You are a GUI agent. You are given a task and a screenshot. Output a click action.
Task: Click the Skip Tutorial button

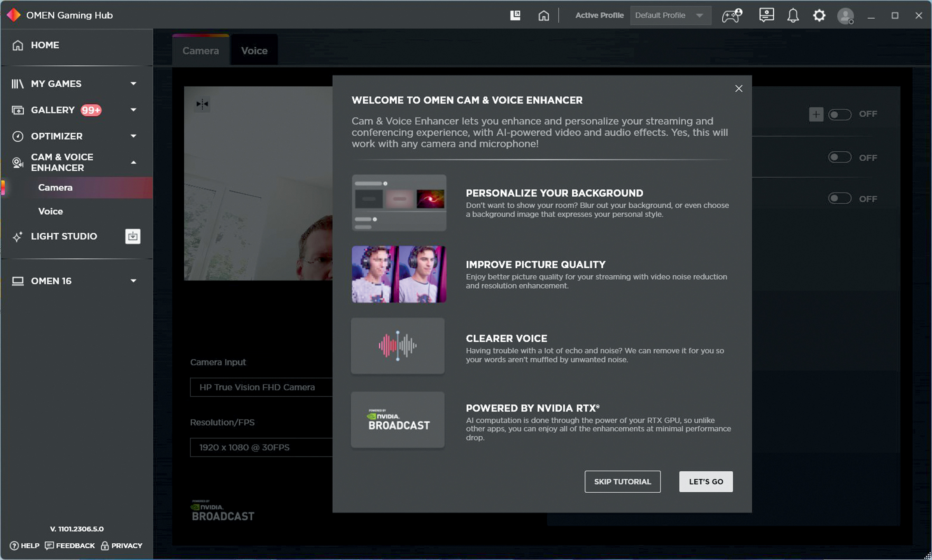point(622,481)
